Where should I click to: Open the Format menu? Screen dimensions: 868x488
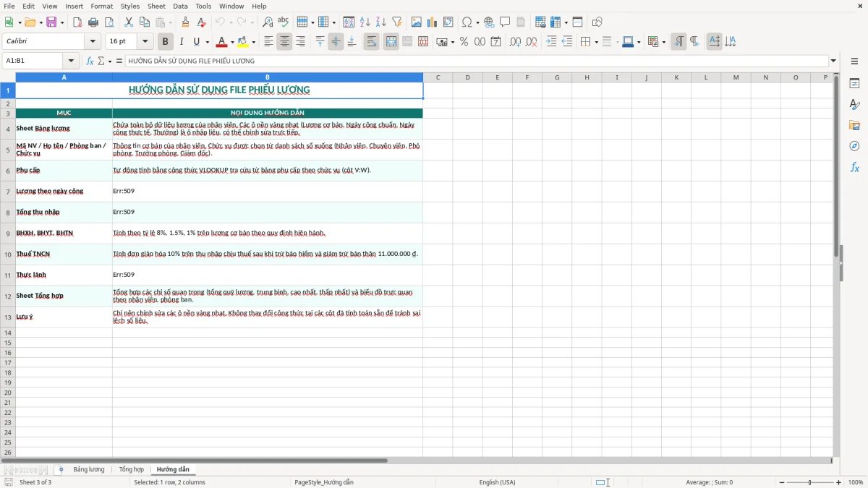tap(102, 6)
